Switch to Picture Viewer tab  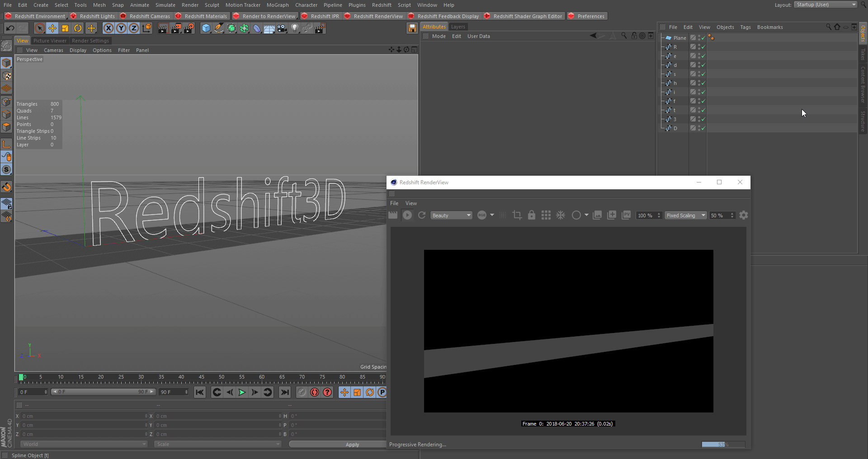(50, 41)
